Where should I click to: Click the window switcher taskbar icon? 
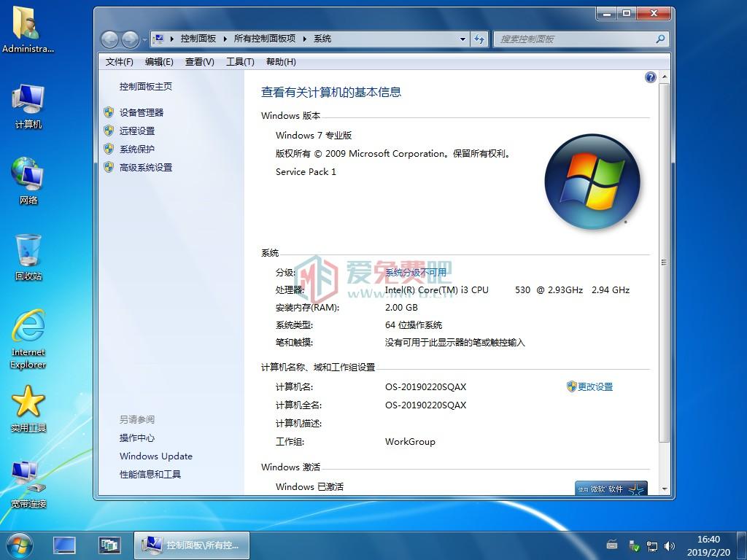click(109, 545)
